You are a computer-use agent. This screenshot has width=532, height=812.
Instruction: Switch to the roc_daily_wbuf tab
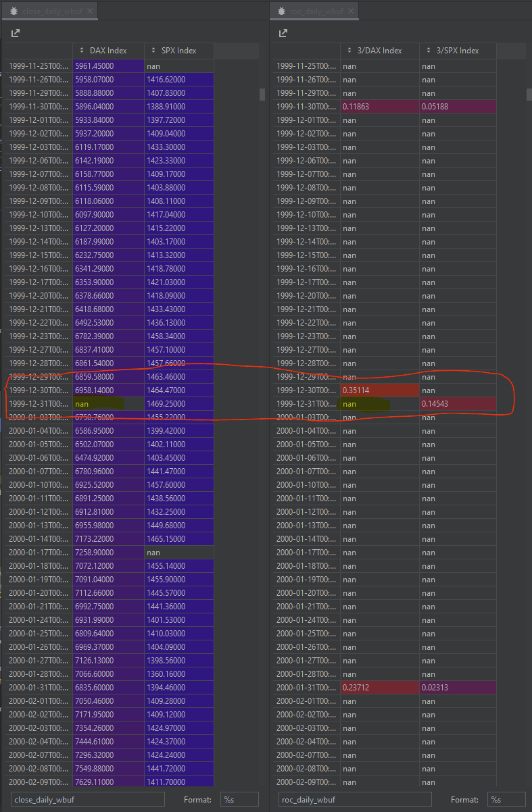click(x=314, y=11)
